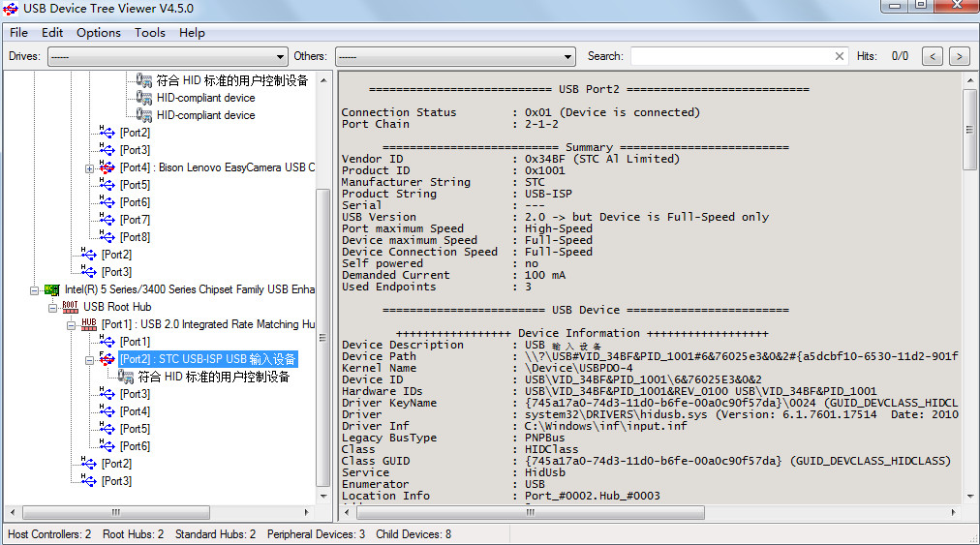980x545 pixels.
Task: Click Product String value USB-ISP
Action: 548,194
